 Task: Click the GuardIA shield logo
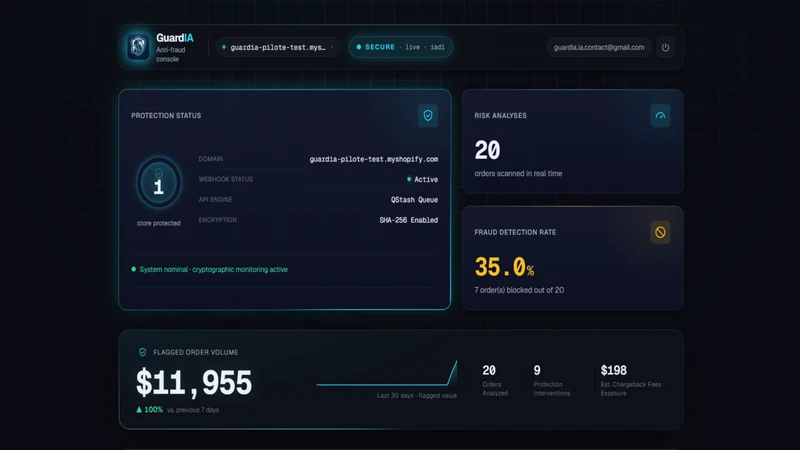[138, 47]
